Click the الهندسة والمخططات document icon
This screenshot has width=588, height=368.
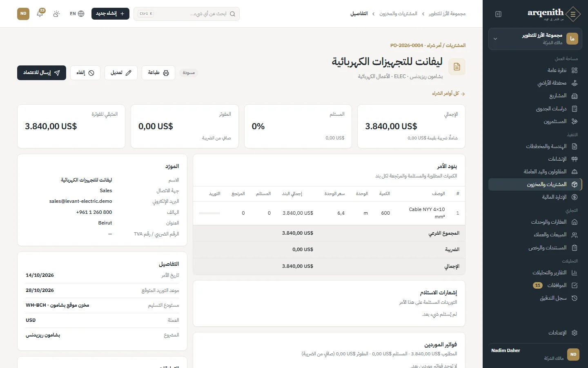click(x=575, y=146)
